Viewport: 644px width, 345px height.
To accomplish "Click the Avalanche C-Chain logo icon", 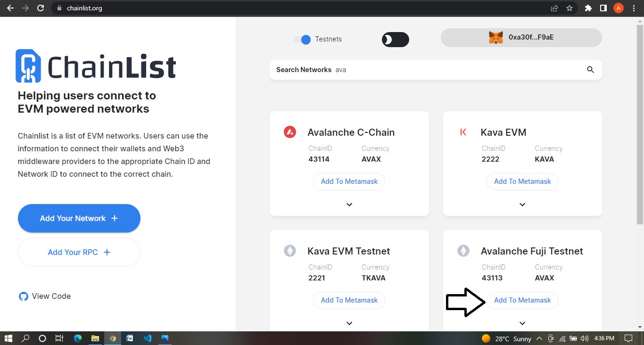I will [289, 132].
